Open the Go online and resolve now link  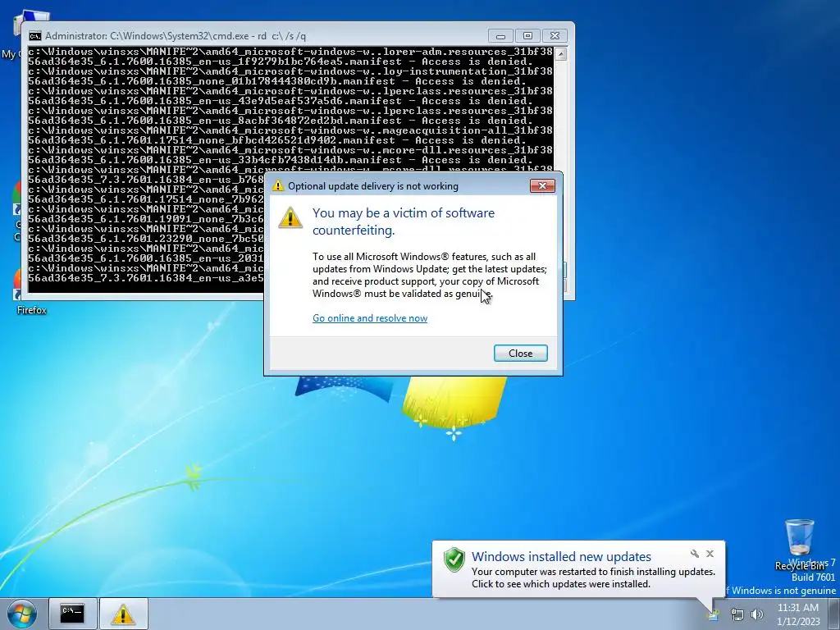370,318
